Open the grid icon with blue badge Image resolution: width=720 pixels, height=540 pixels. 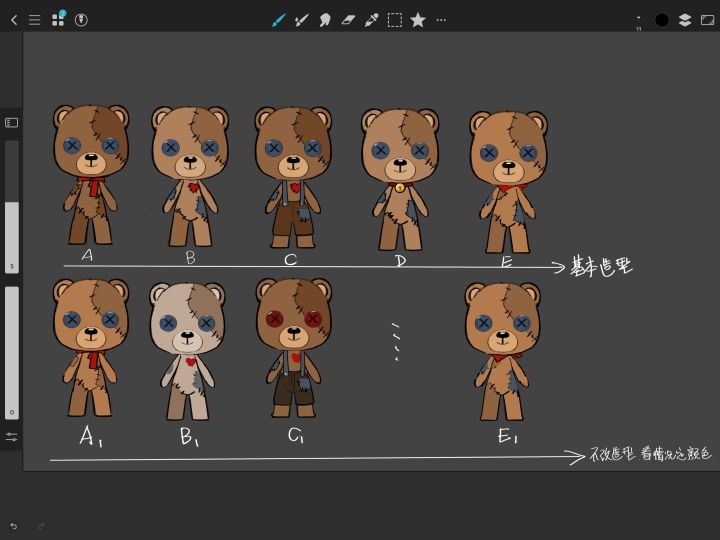click(58, 19)
